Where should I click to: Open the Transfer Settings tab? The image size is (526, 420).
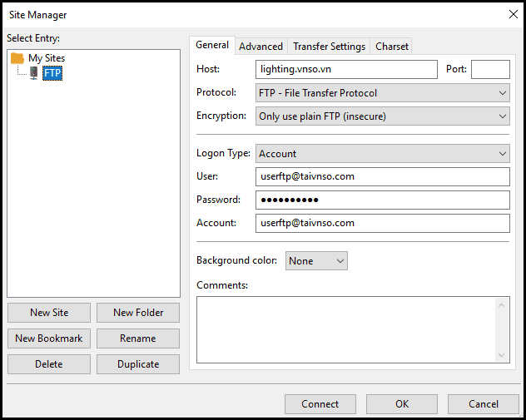coord(329,47)
